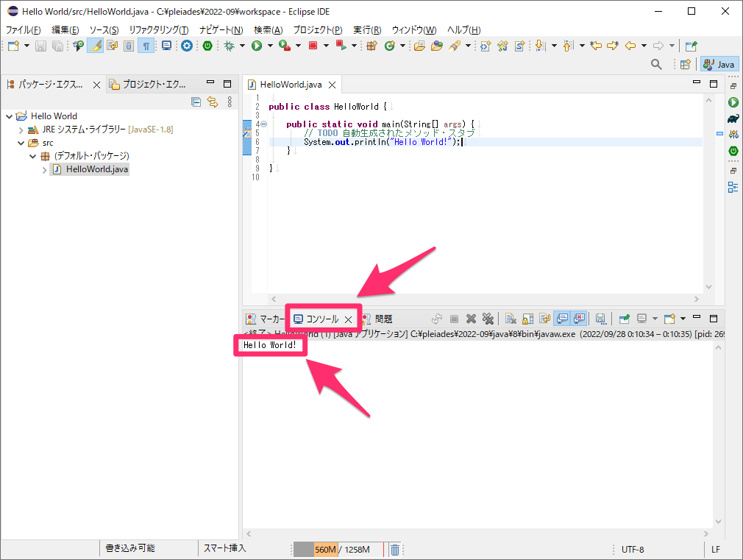Expand the JRE システム・ライブラリー node
This screenshot has width=743, height=560.
click(21, 130)
